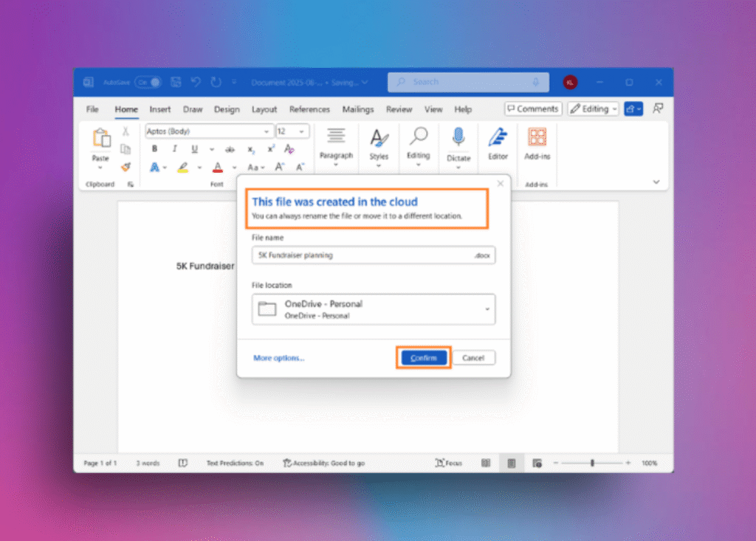Click the zoom slider in status bar
756x541 pixels.
[x=592, y=463]
